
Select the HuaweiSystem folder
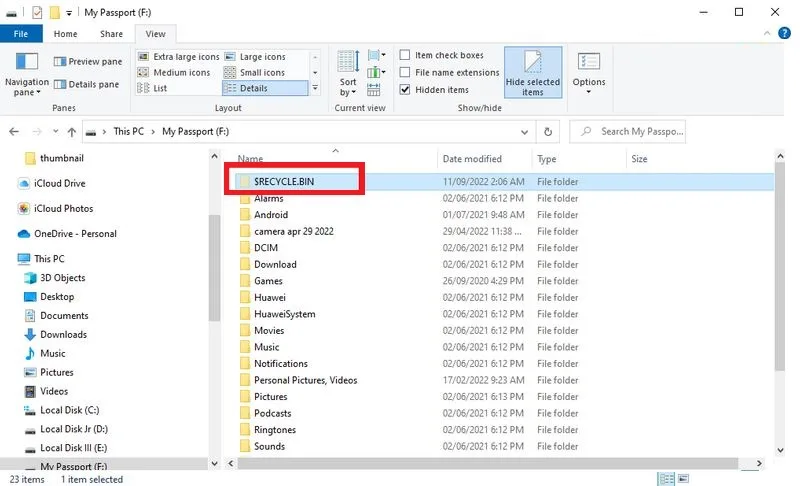click(x=284, y=314)
